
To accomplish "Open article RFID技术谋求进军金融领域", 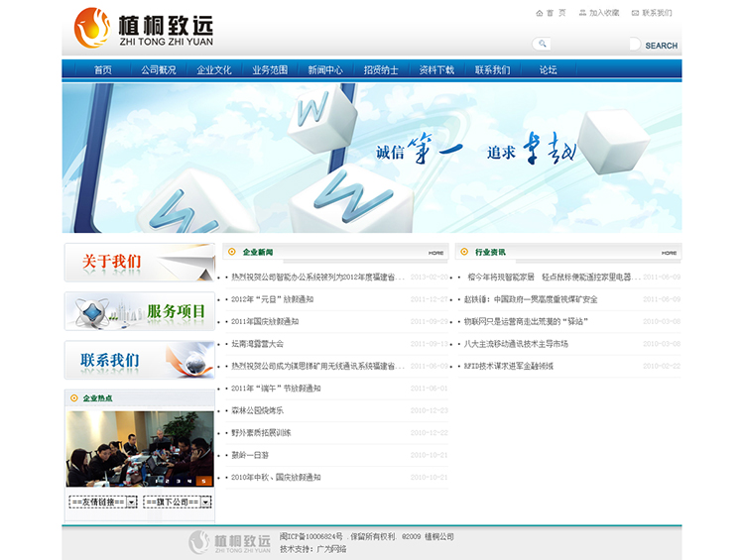I will (509, 366).
